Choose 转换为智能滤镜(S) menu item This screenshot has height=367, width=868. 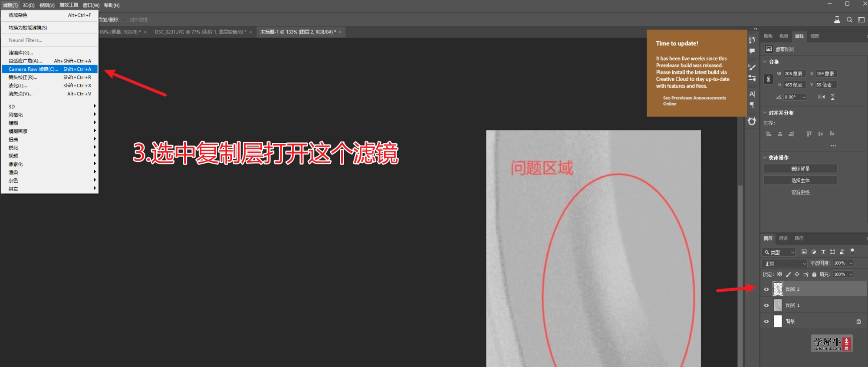50,27
